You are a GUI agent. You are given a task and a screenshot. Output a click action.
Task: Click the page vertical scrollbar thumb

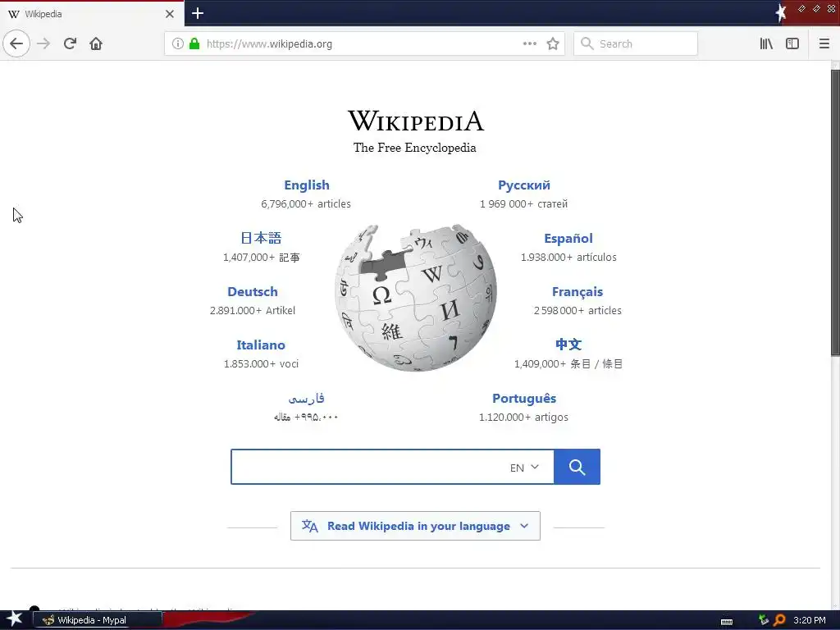coord(834,212)
